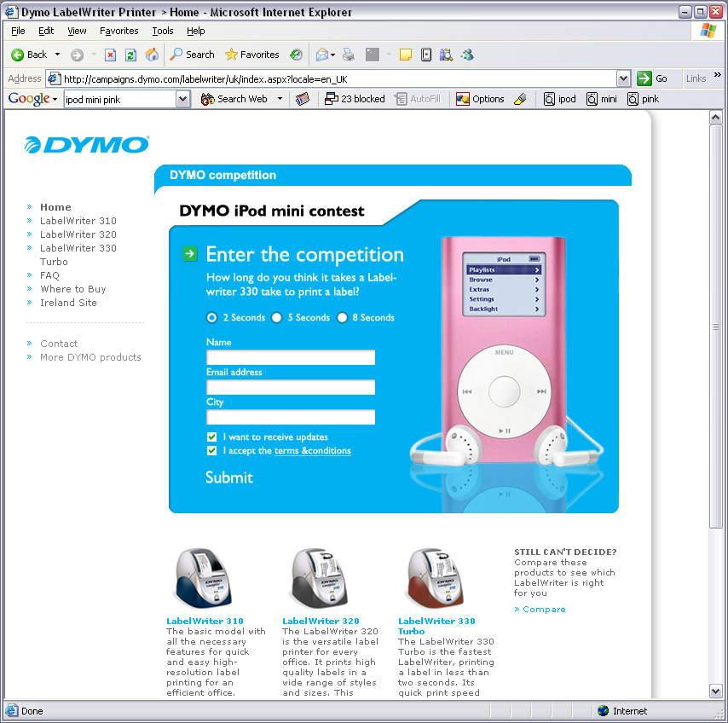
Task: Submit the competition form
Action: pyautogui.click(x=229, y=477)
